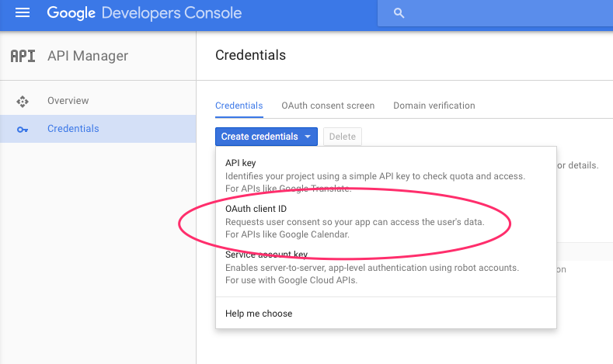This screenshot has width=613, height=364.
Task: Open the hamburger navigation menu
Action: coord(23,13)
